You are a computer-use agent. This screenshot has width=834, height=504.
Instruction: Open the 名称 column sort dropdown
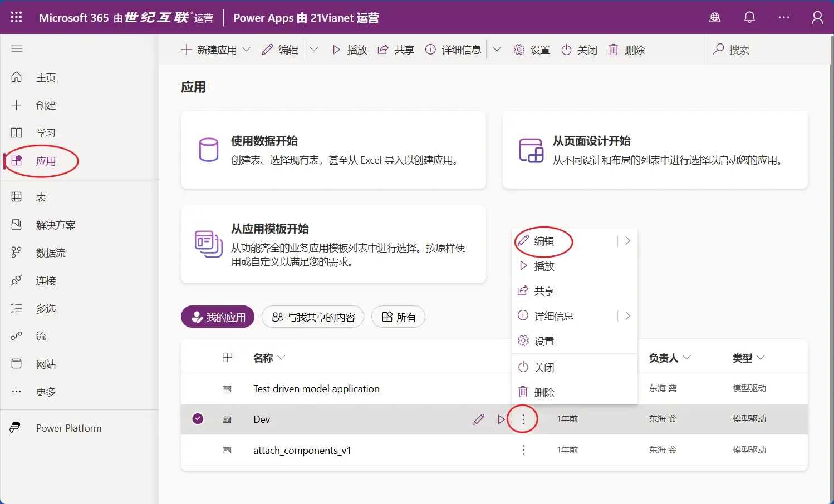click(282, 358)
